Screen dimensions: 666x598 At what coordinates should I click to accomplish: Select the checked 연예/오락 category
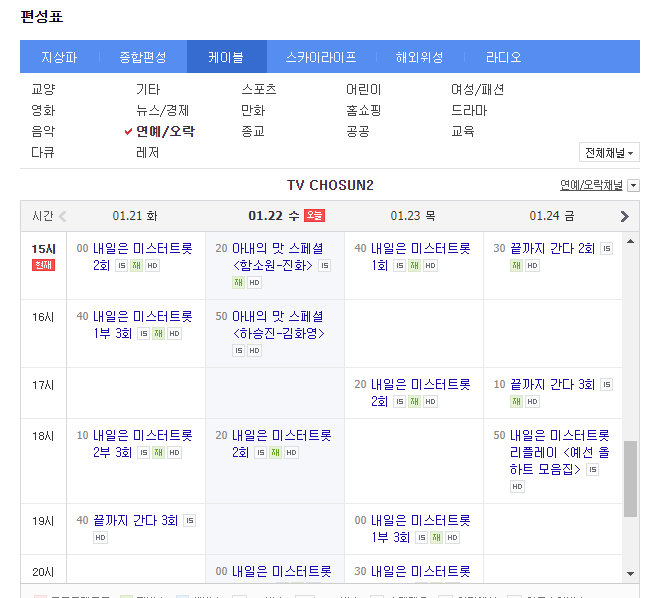tap(165, 131)
